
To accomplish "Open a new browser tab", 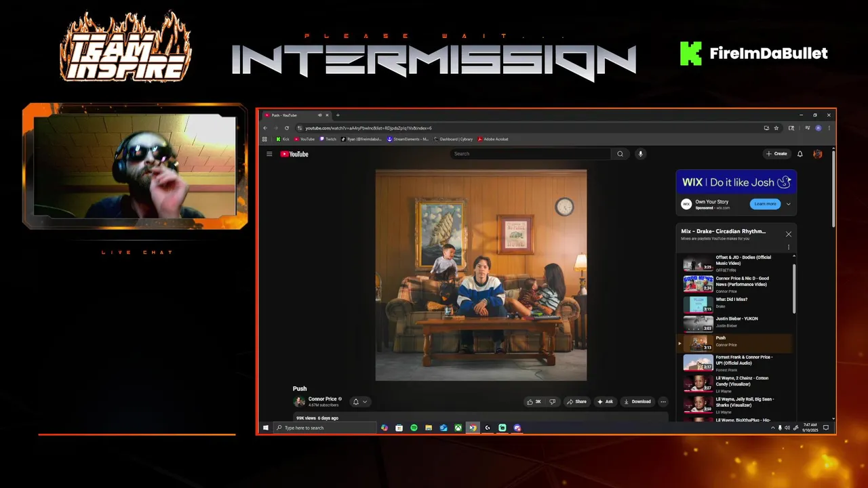I will 338,115.
